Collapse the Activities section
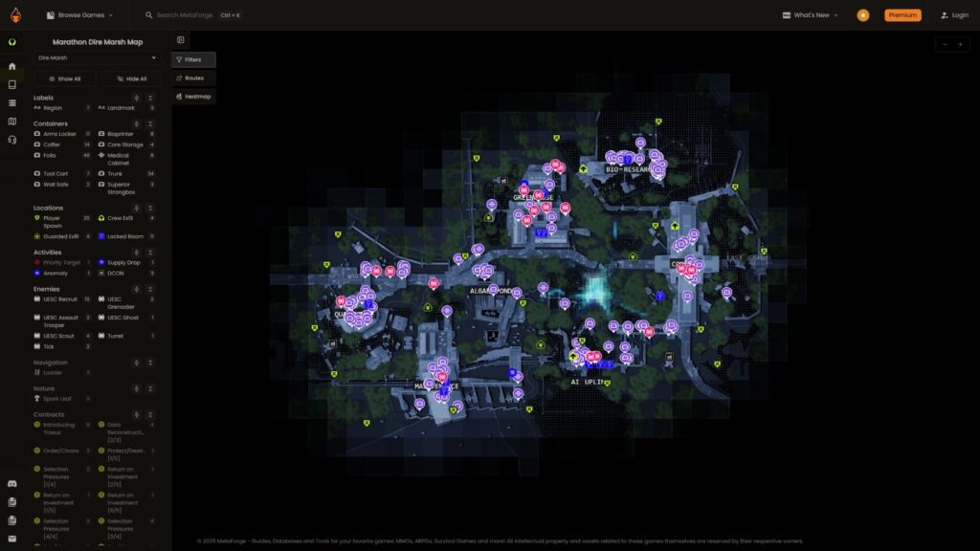Screen dimensions: 980x551 (x=150, y=253)
